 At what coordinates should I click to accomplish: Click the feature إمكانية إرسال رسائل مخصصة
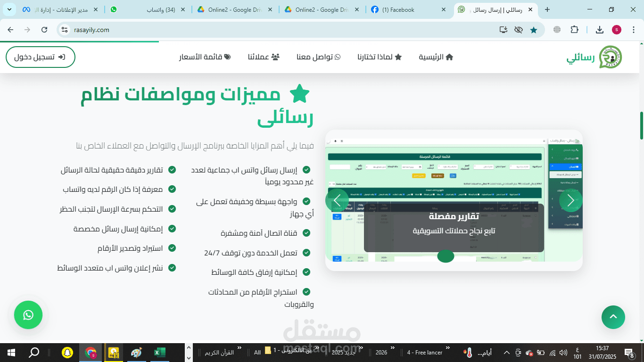(118, 229)
